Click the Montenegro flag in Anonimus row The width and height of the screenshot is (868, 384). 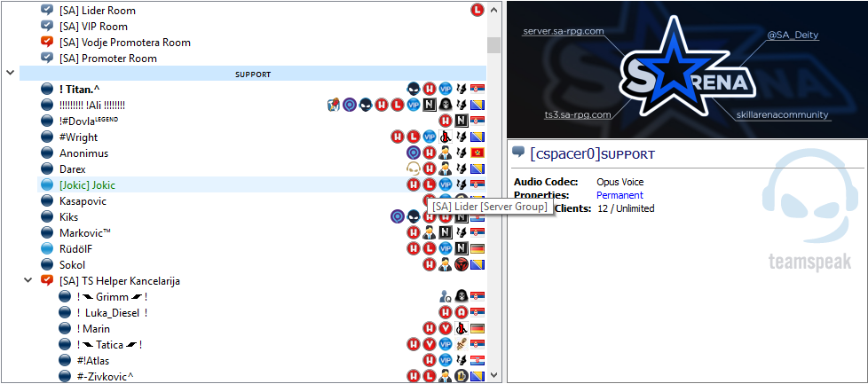point(477,153)
